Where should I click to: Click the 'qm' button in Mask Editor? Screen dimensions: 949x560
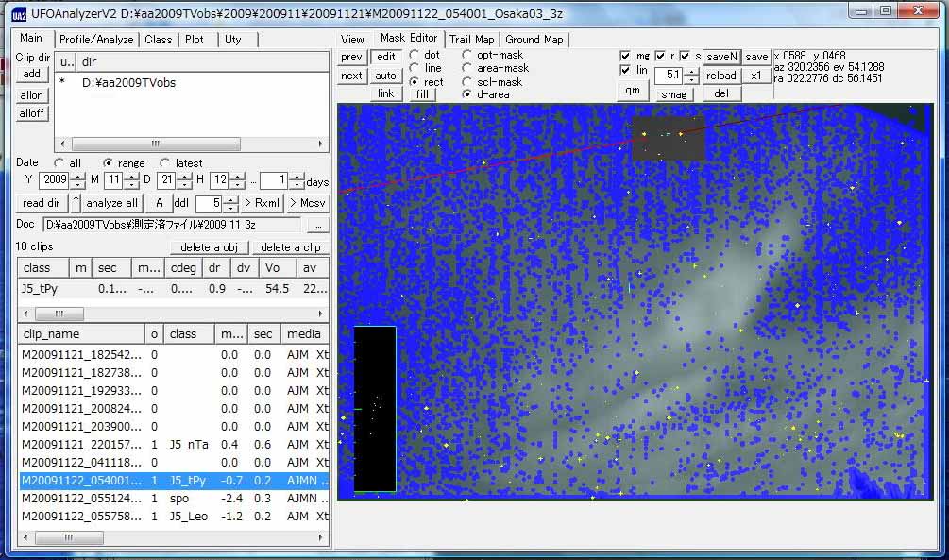(633, 91)
